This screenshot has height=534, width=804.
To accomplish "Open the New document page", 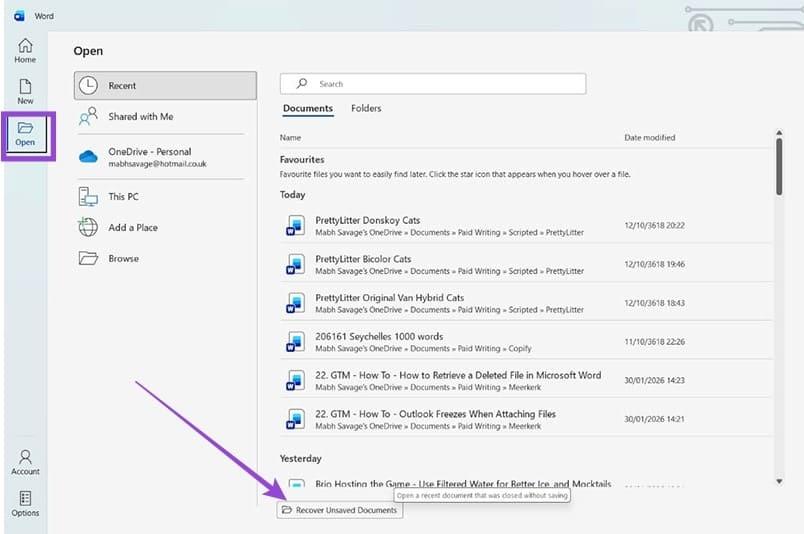I will click(25, 88).
